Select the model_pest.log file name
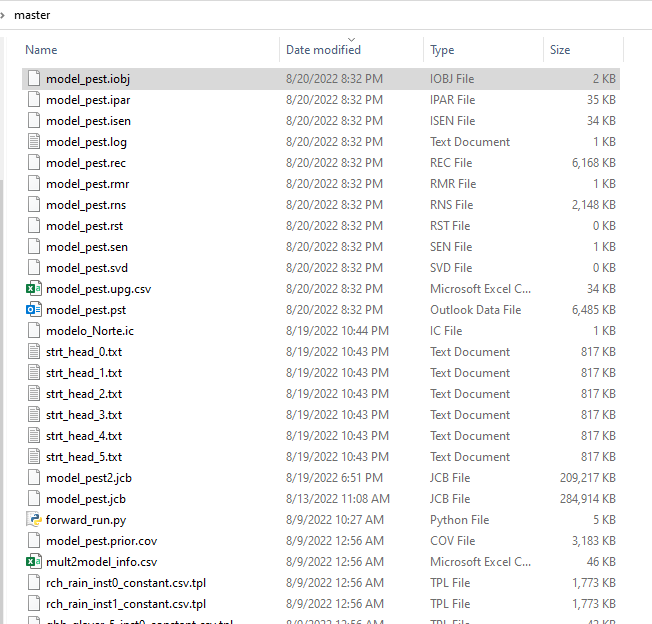The image size is (652, 624). click(86, 142)
